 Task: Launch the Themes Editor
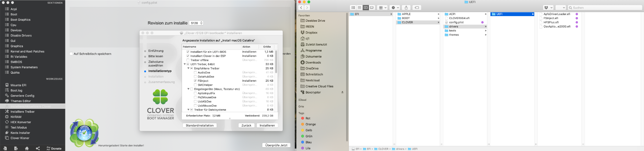[x=20, y=101]
